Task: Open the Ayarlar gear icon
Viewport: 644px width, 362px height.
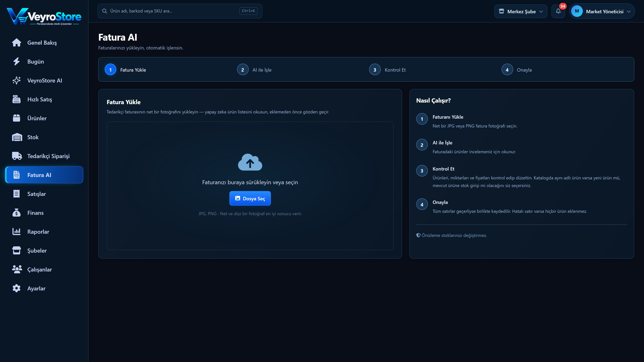Action: (x=17, y=288)
